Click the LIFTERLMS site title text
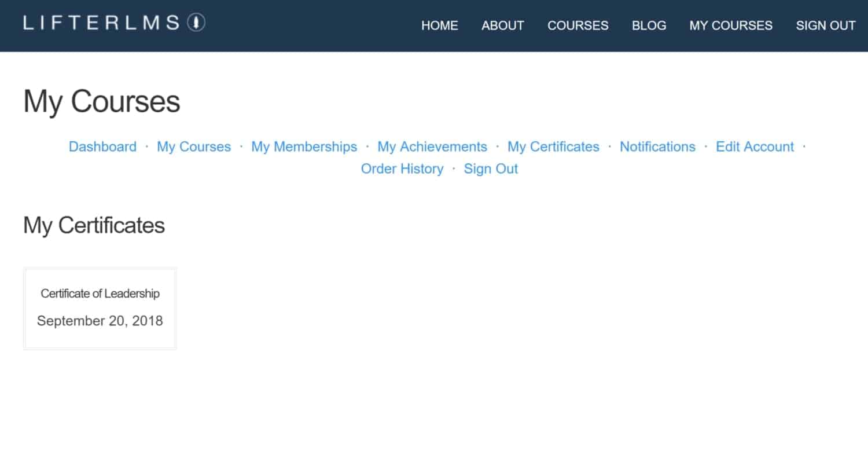 point(101,23)
